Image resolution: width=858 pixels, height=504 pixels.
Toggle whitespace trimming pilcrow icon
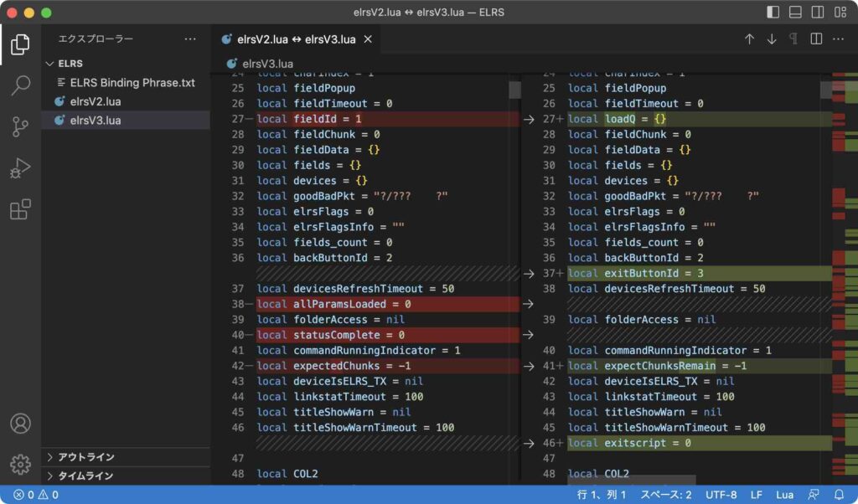pos(793,39)
